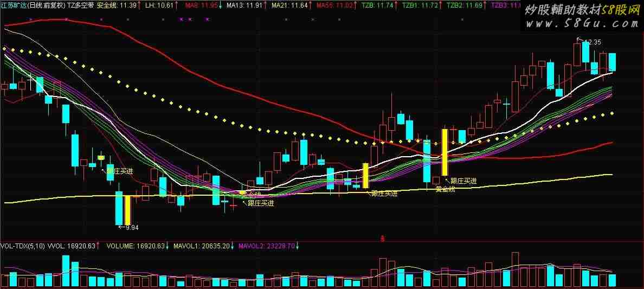This screenshot has width=644, height=289.
Task: Click the 9.94 low price marker
Action: tap(131, 227)
